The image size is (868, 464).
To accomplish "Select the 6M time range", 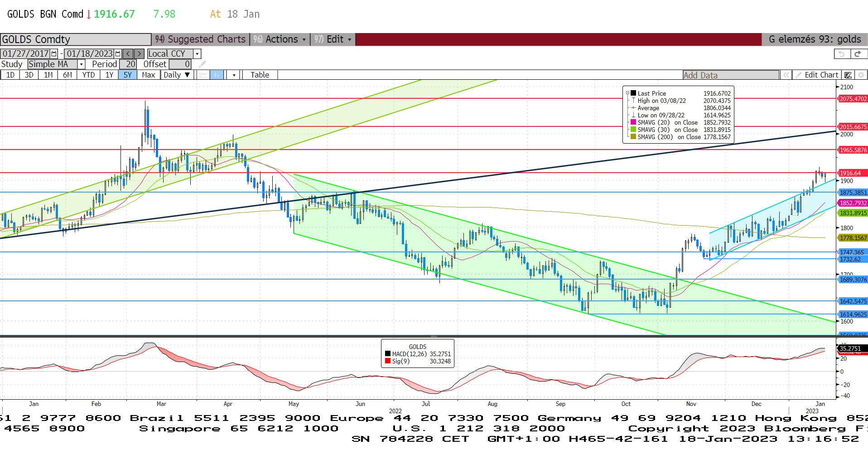I will (67, 75).
